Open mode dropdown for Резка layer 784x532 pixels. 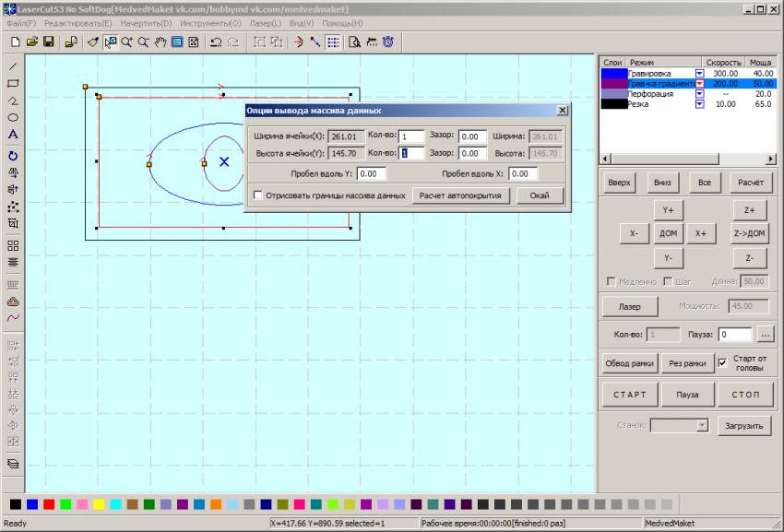pyautogui.click(x=699, y=104)
